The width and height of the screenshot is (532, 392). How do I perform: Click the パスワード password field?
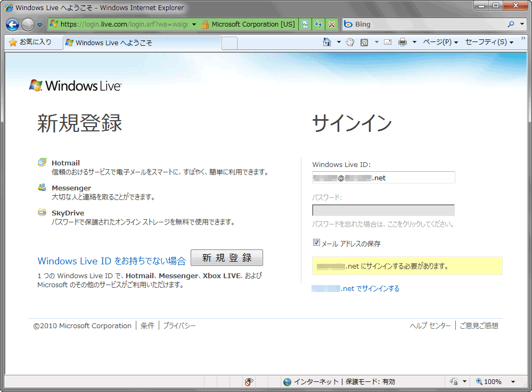pos(383,210)
